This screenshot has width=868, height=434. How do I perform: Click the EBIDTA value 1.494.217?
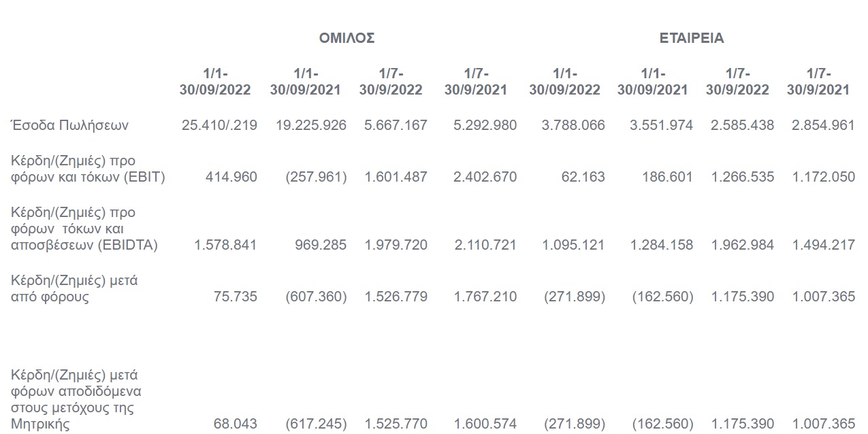point(824,245)
